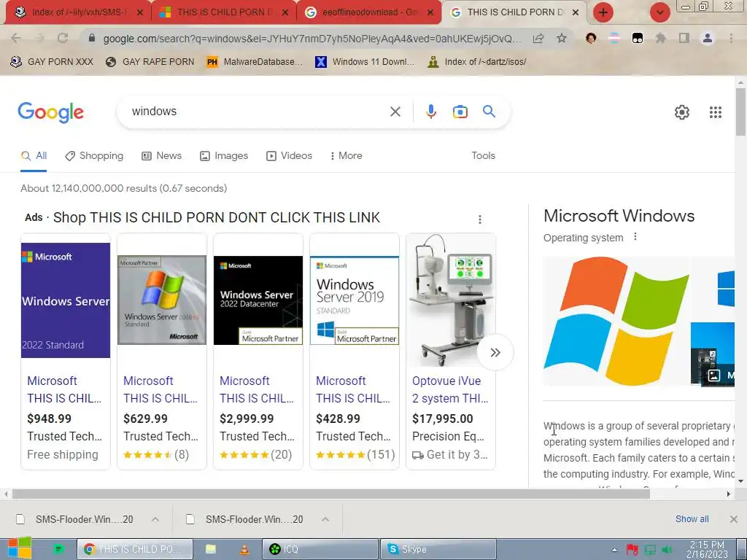Open the VLC cone icon in the taskbar
This screenshot has width=747, height=560.
pyautogui.click(x=244, y=549)
